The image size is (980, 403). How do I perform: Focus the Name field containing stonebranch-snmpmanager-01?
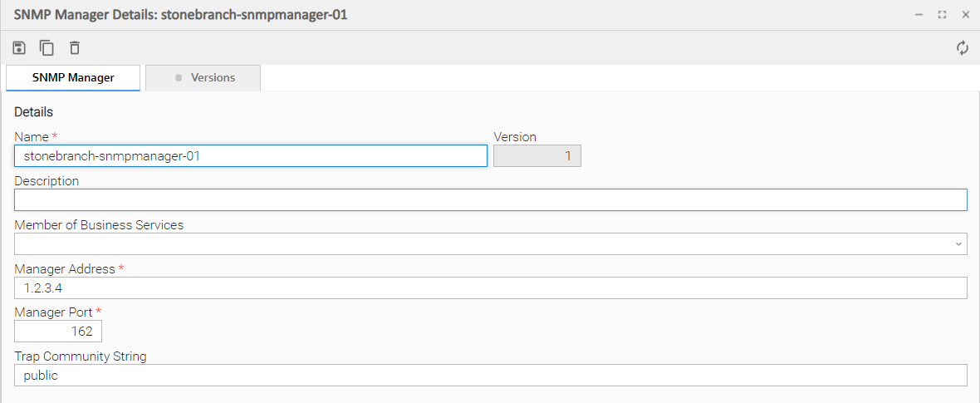pyautogui.click(x=250, y=156)
